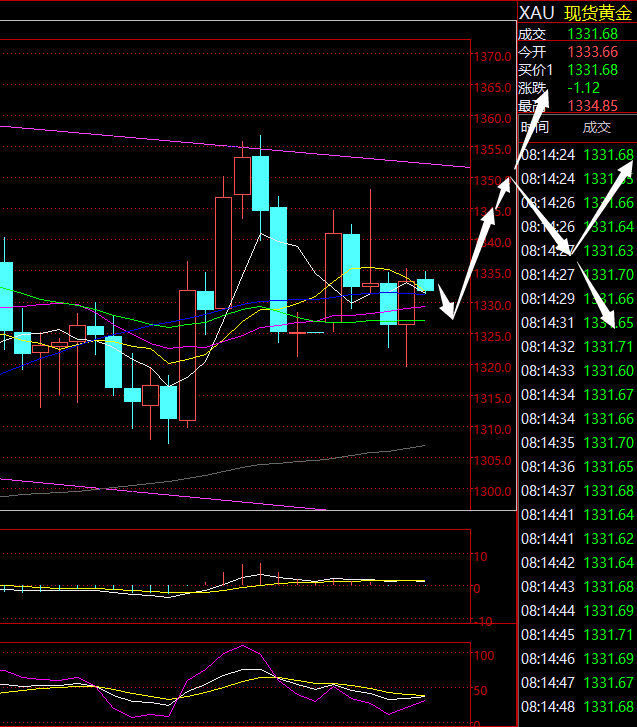Select tick row 08:14:41 priced 1331.64
637x727 pixels.
(x=577, y=515)
